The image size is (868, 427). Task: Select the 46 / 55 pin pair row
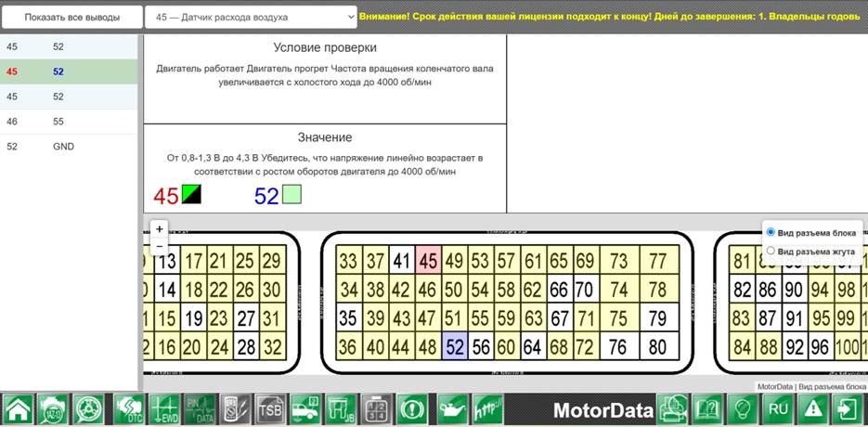click(x=69, y=122)
